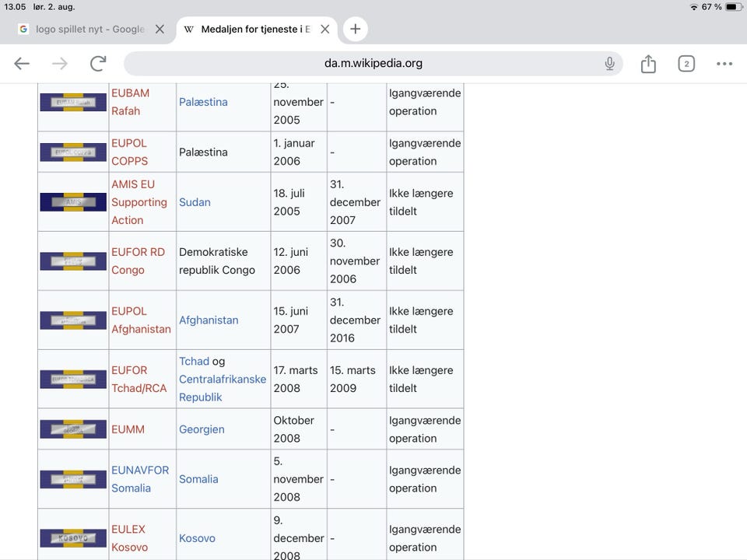The image size is (747, 560).
Task: Open the Afghanistan country link
Action: 209,320
